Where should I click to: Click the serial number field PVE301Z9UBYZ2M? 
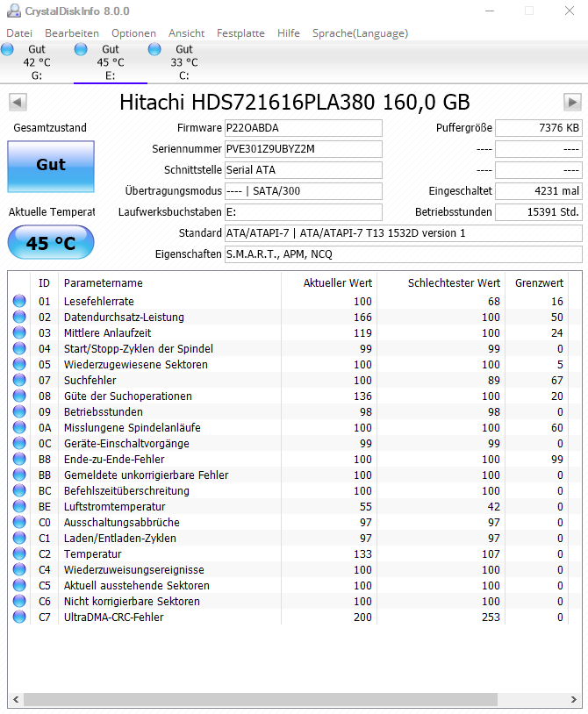point(304,149)
